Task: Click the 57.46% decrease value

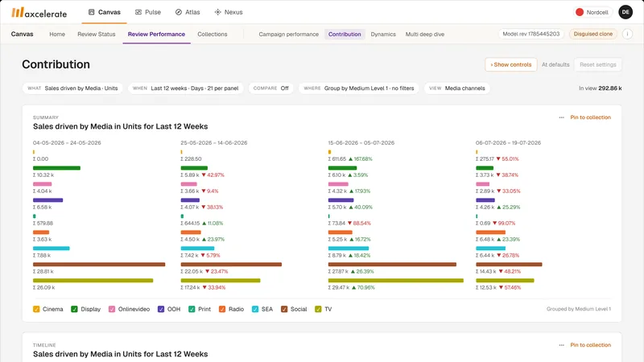Action: tap(510, 288)
